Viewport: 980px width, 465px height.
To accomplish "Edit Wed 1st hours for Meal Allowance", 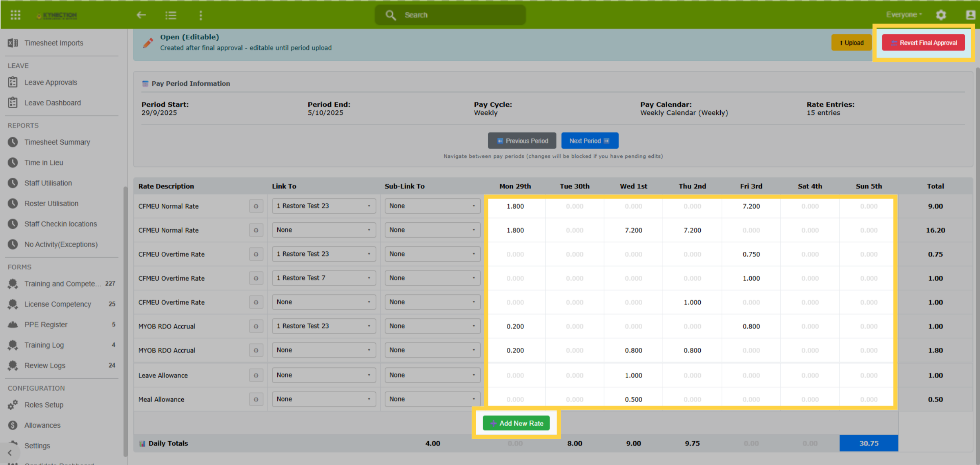I will [633, 399].
